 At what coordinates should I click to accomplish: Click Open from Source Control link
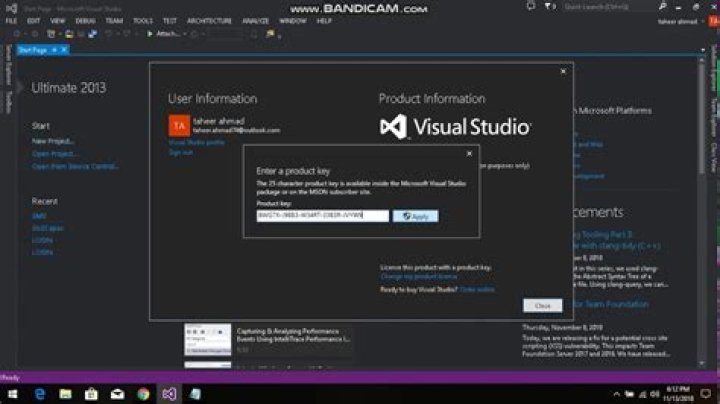(x=75, y=166)
